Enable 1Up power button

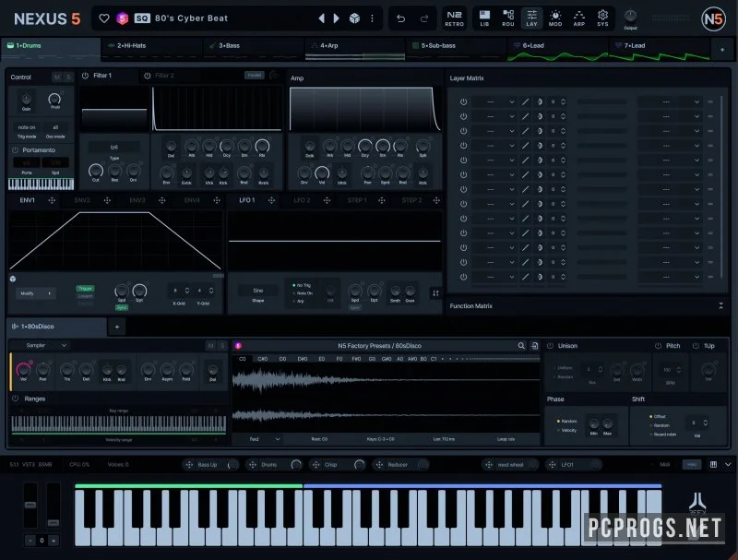point(696,346)
